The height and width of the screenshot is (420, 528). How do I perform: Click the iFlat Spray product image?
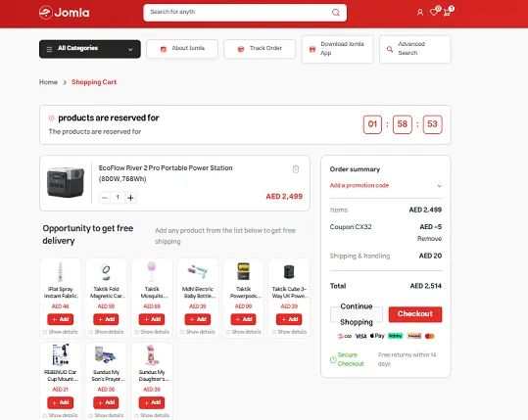[61, 272]
